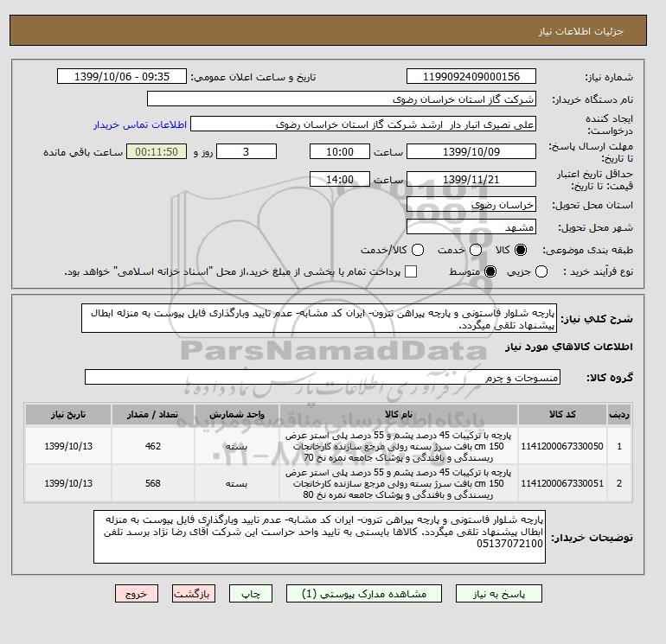Click the announcement date field 1399/10/06 - 09:35

[x=122, y=76]
